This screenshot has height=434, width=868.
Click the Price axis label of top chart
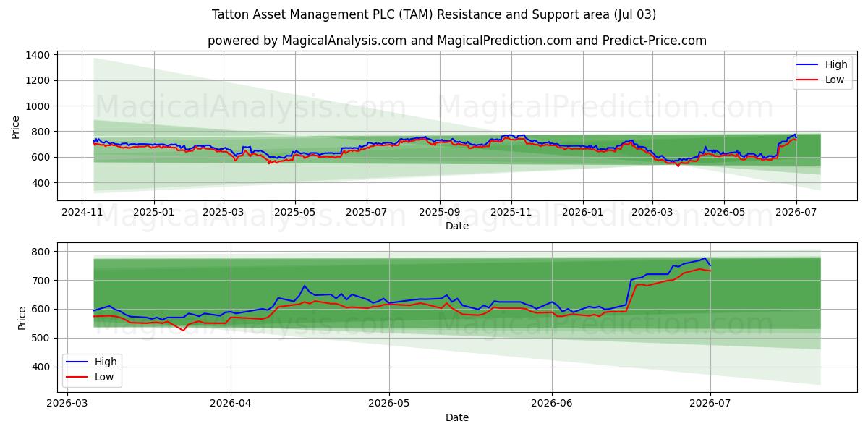[16, 127]
